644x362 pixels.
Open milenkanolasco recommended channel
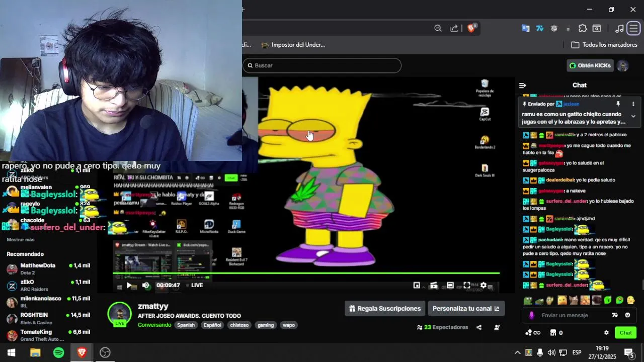pos(49,302)
